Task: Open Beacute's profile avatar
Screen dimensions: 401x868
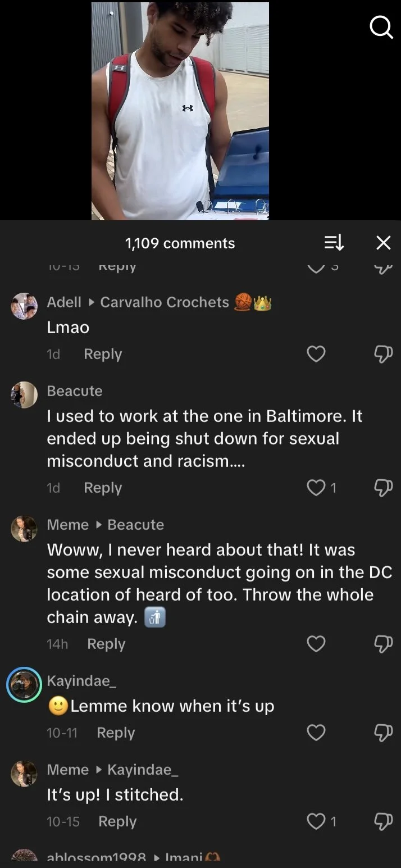Action: pos(24,395)
